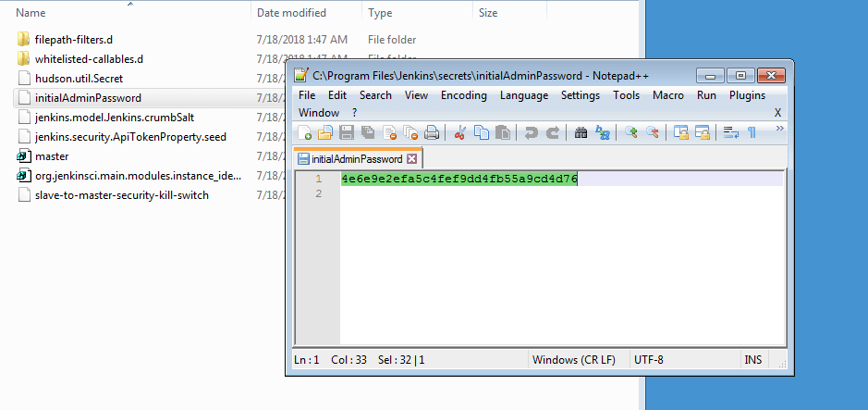868x410 pixels.
Task: Select the org.jenkinsci.main.modules.instance_ide... file
Action: (x=138, y=176)
